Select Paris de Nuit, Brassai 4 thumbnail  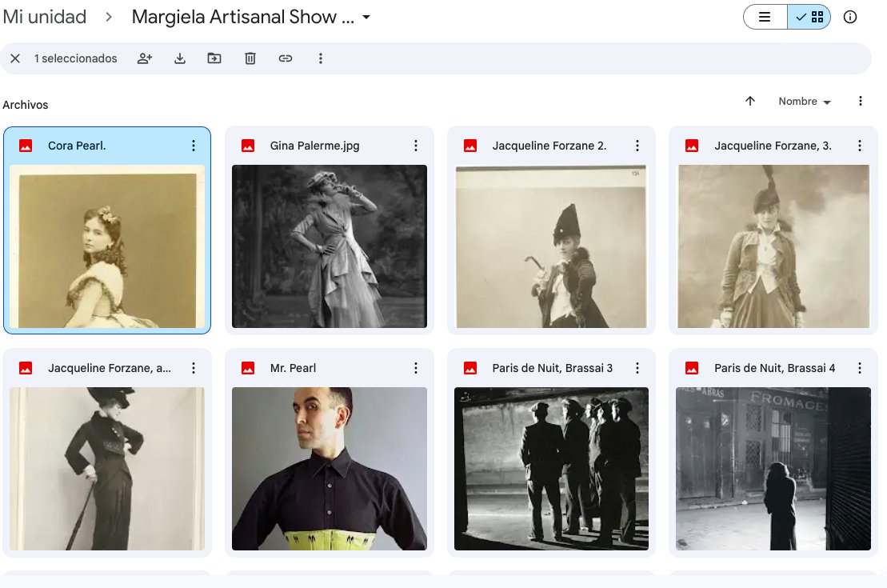pyautogui.click(x=773, y=469)
